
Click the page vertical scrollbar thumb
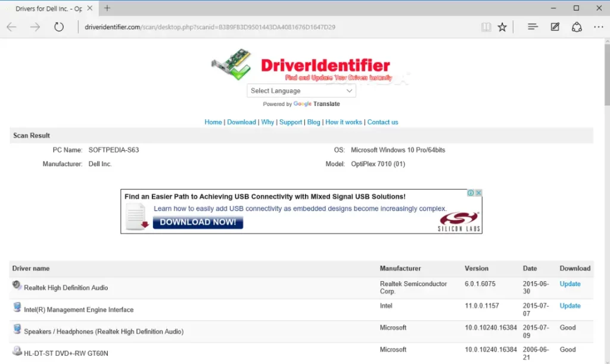(607, 74)
